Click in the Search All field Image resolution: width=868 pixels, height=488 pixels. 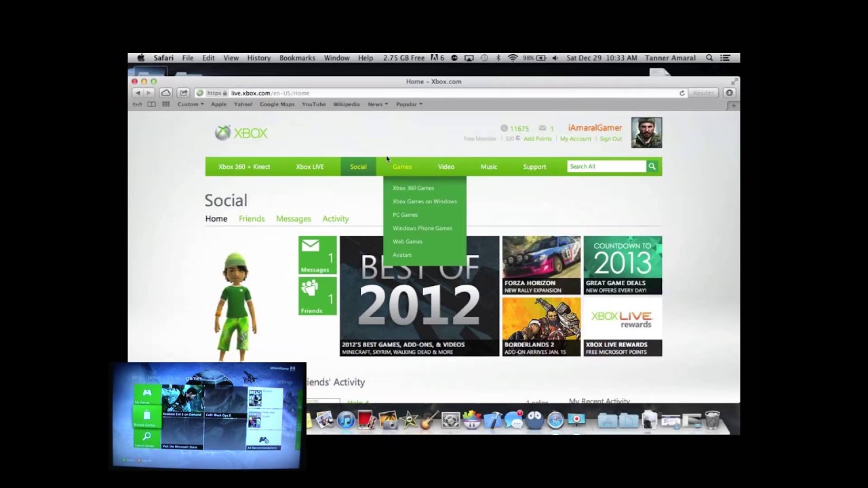pyautogui.click(x=606, y=166)
